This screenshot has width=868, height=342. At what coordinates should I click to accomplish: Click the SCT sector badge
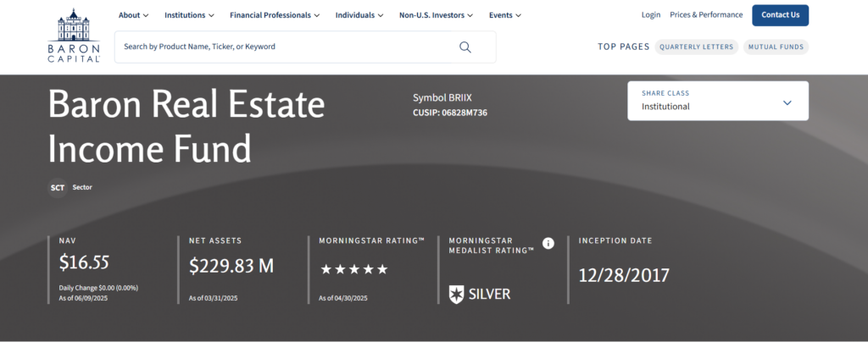point(58,187)
